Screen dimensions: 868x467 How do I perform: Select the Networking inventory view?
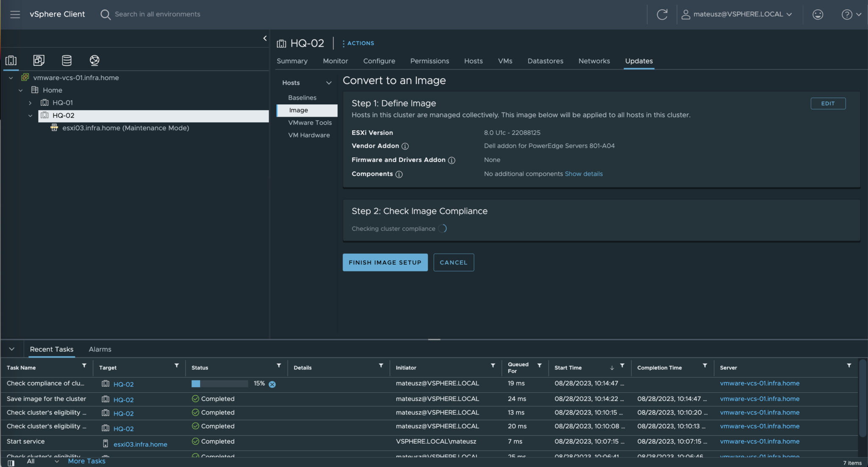tap(95, 60)
